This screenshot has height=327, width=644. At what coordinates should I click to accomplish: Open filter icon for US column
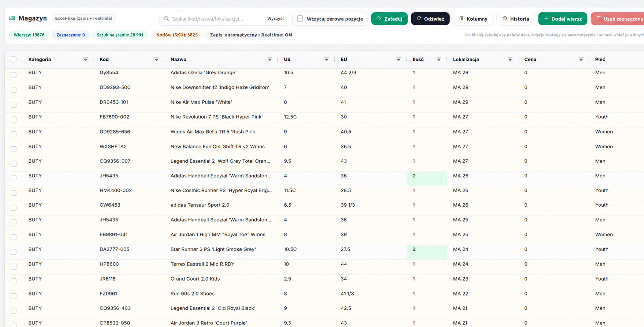pos(327,59)
